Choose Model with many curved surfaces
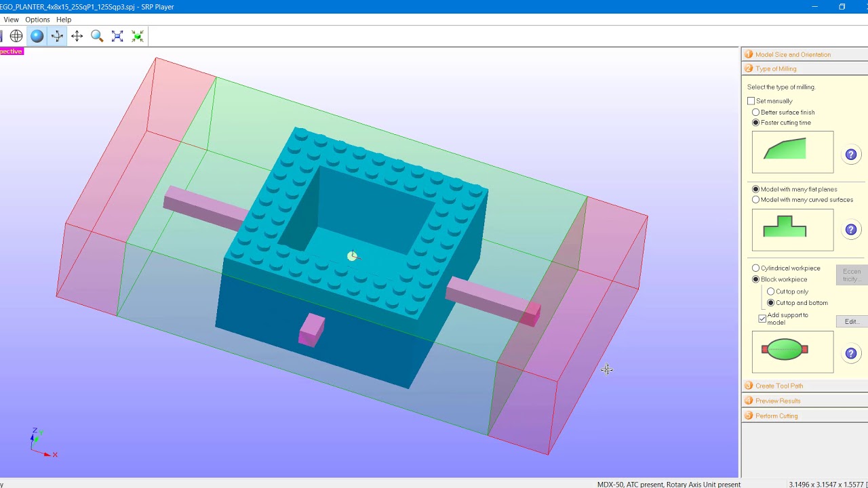Image resolution: width=868 pixels, height=488 pixels. pyautogui.click(x=755, y=200)
